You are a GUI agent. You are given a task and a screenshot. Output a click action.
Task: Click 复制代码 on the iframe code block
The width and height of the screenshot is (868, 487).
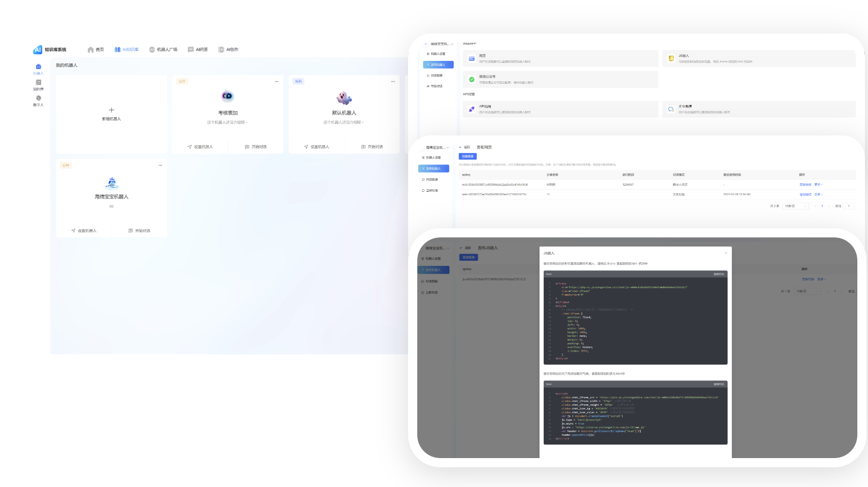point(719,274)
